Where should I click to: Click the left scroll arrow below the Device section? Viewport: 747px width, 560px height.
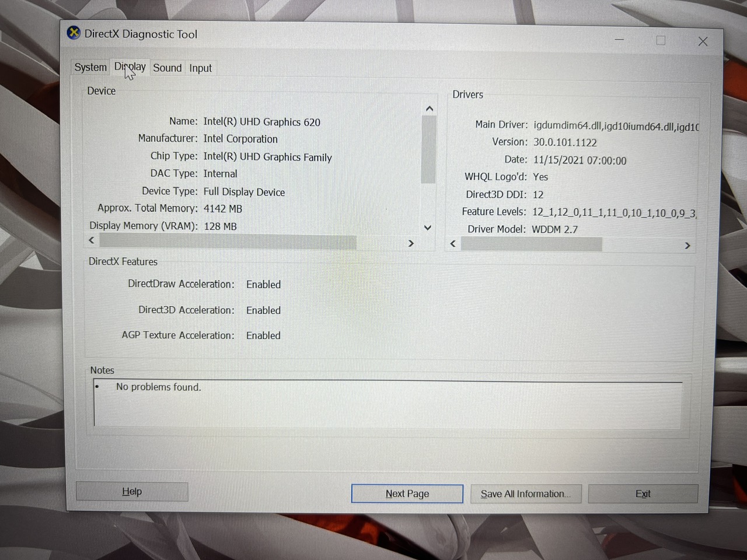[x=91, y=240]
